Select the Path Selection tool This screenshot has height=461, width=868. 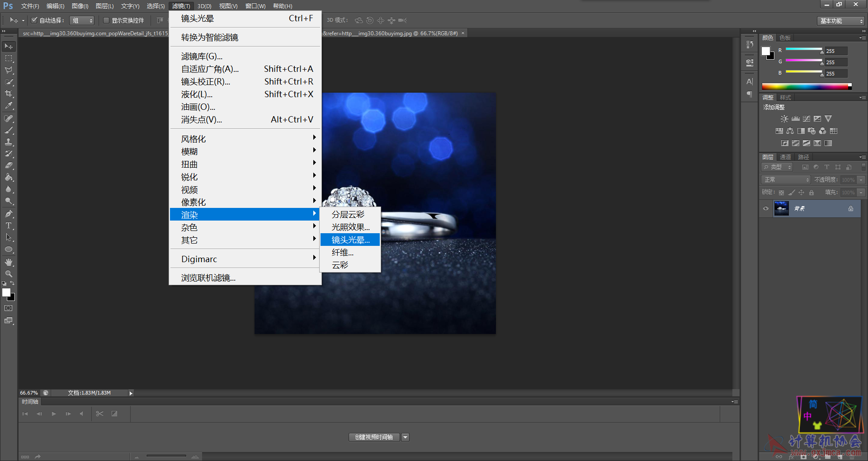(x=9, y=237)
